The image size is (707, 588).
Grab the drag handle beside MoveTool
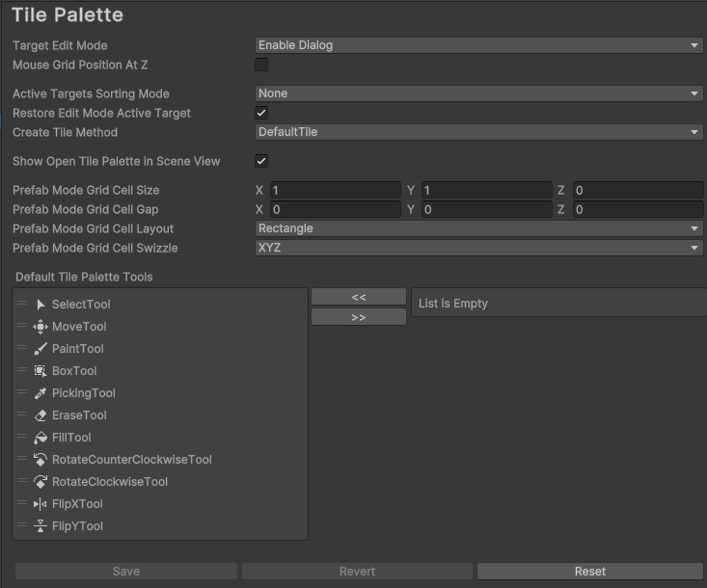22,325
